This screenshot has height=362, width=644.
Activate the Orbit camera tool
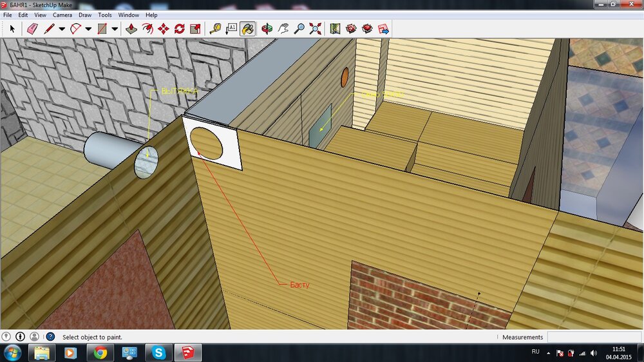267,28
